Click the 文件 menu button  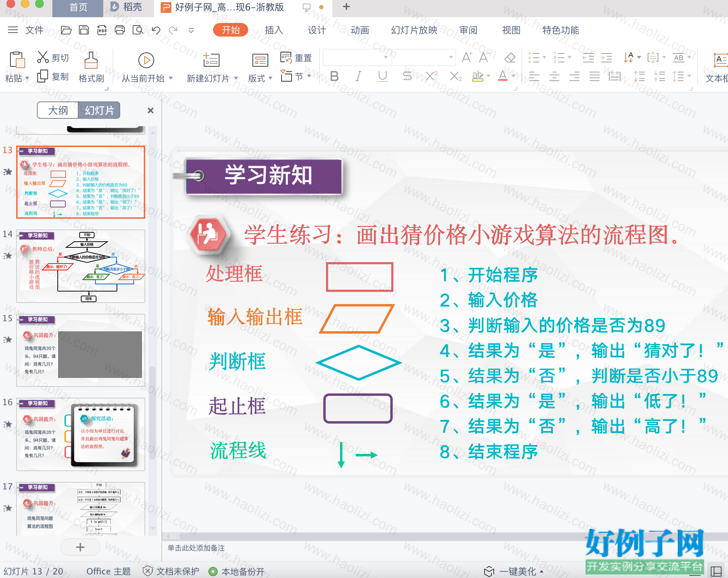pos(34,30)
